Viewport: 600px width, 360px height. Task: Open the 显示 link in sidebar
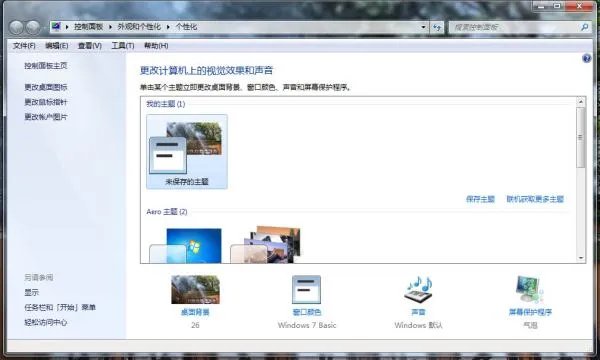[31, 292]
